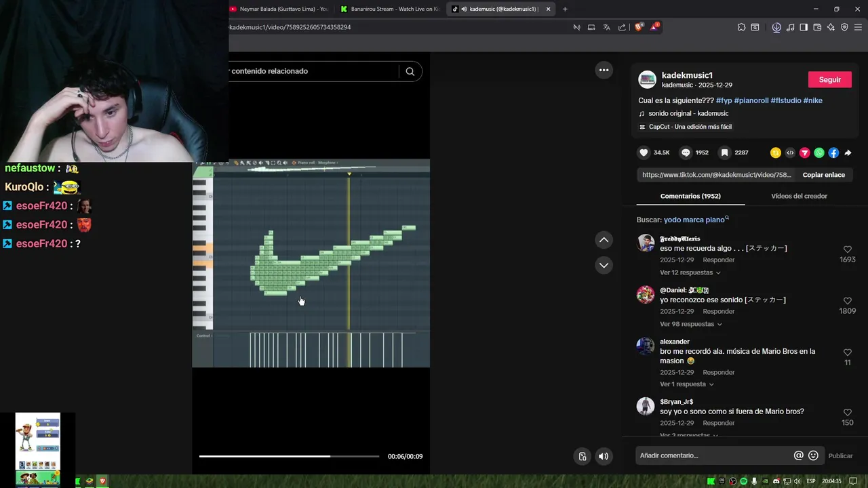Share video via Facebook icon
This screenshot has width=868, height=488.
pyautogui.click(x=833, y=153)
